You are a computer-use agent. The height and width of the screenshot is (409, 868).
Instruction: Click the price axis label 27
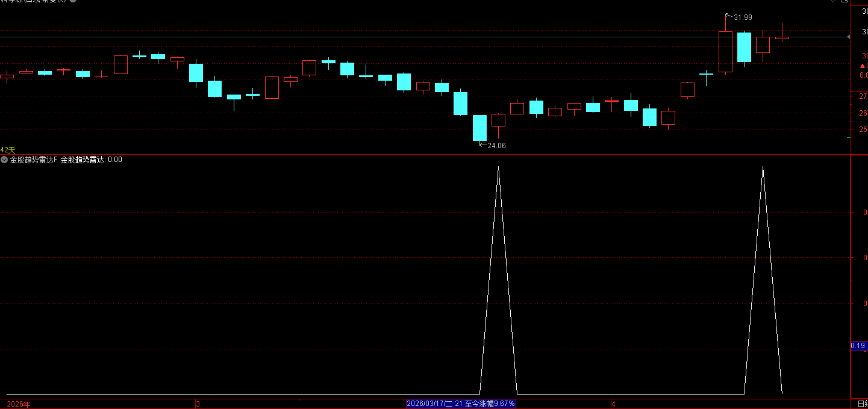863,96
